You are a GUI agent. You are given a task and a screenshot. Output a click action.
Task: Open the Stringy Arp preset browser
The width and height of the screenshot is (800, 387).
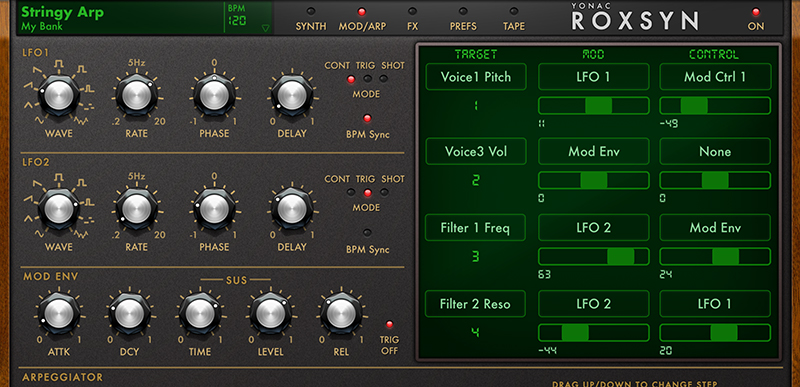62,12
